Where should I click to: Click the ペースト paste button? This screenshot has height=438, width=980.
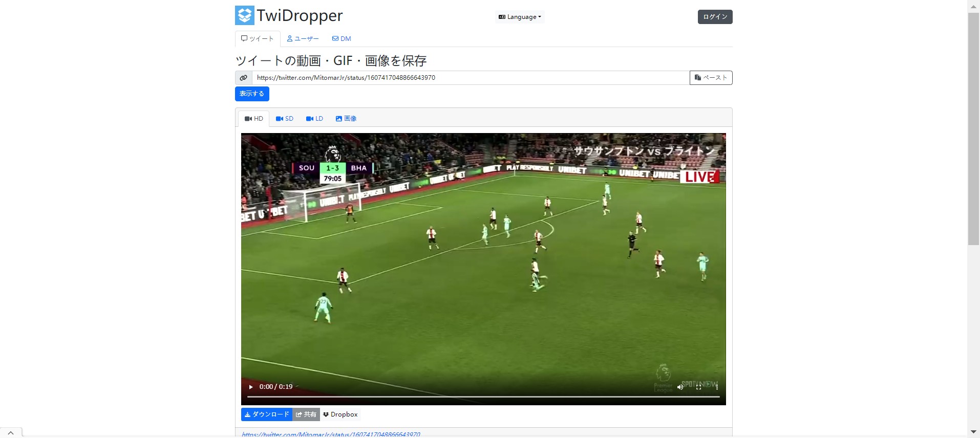[x=711, y=78]
